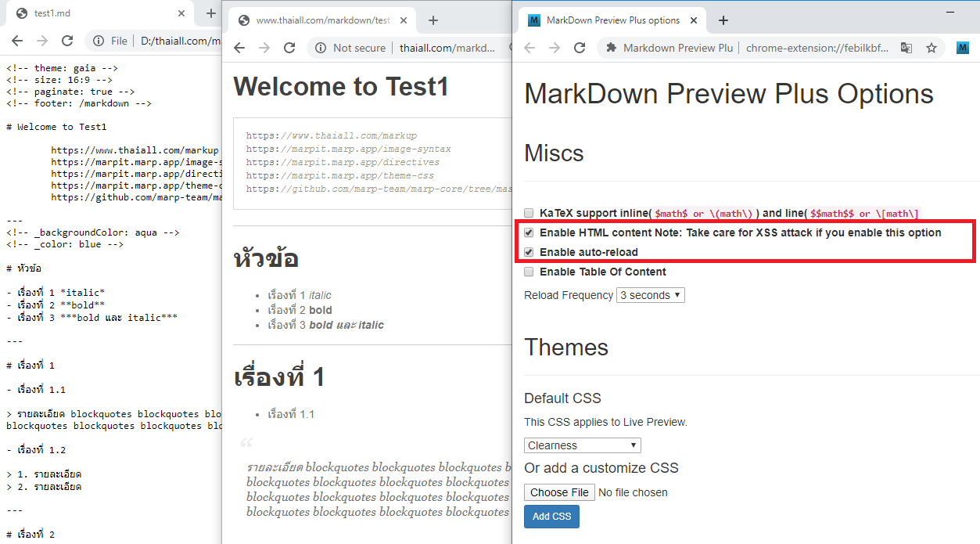Expand the Clearness default CSS dropdown
The image size is (980, 544).
[x=582, y=445]
